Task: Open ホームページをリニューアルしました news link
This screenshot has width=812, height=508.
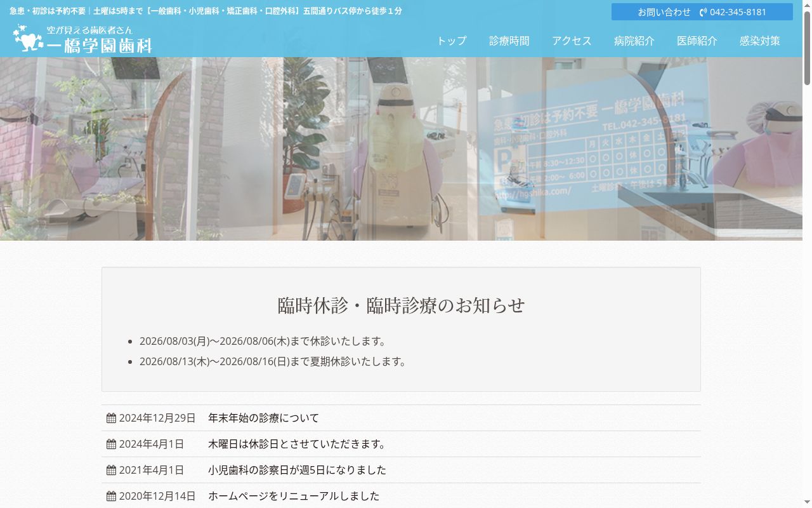Action: click(294, 496)
